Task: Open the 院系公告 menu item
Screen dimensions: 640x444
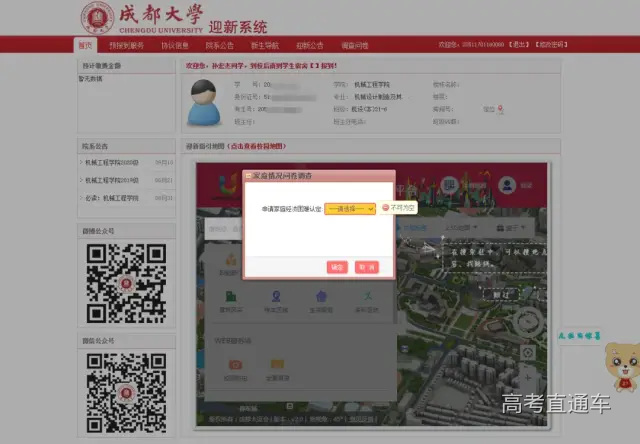Action: pos(220,46)
